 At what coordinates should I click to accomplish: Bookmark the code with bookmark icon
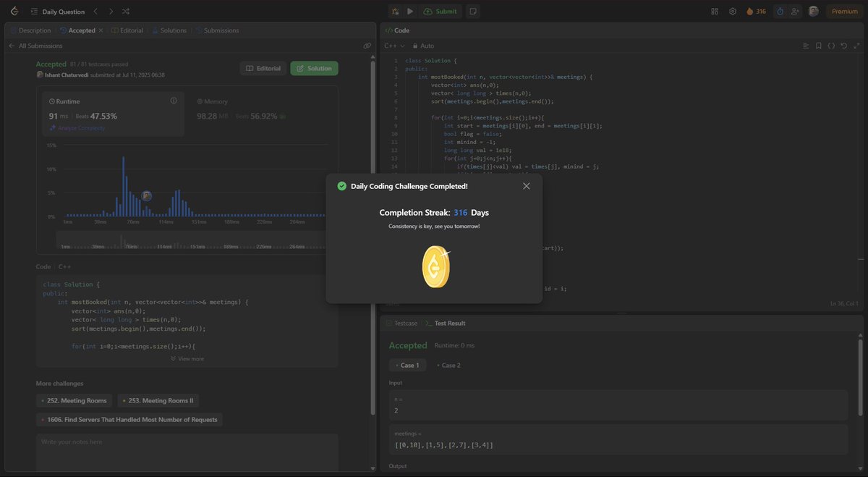click(x=819, y=46)
